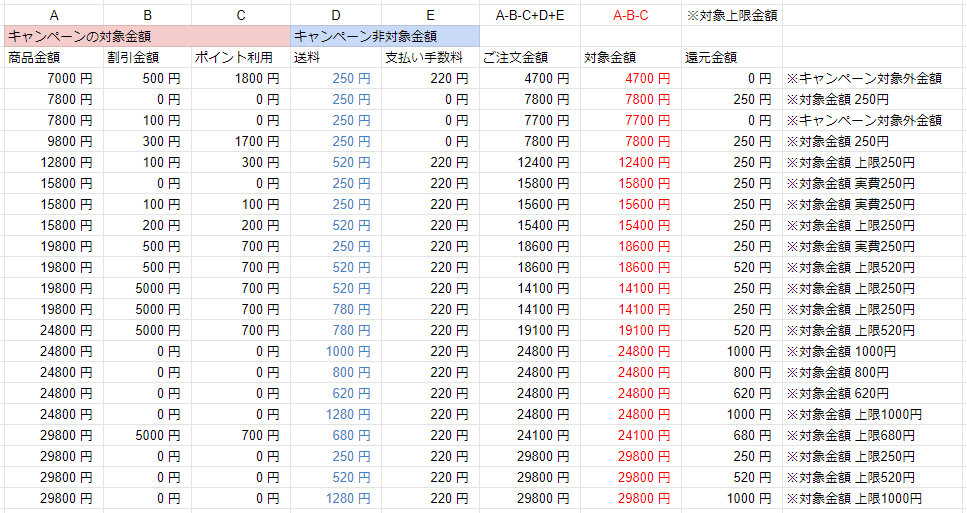
Task: Select the note ※対象金額 800円
Action: click(x=837, y=372)
